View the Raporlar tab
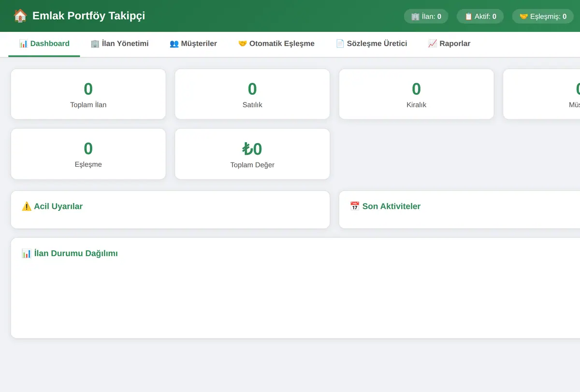The image size is (580, 392). click(x=449, y=44)
